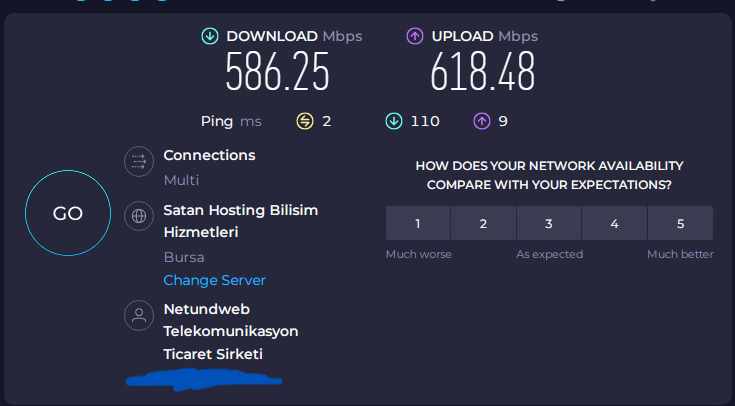Choose rating 4 in survey
Screen dimensions: 735x406
tap(615, 223)
